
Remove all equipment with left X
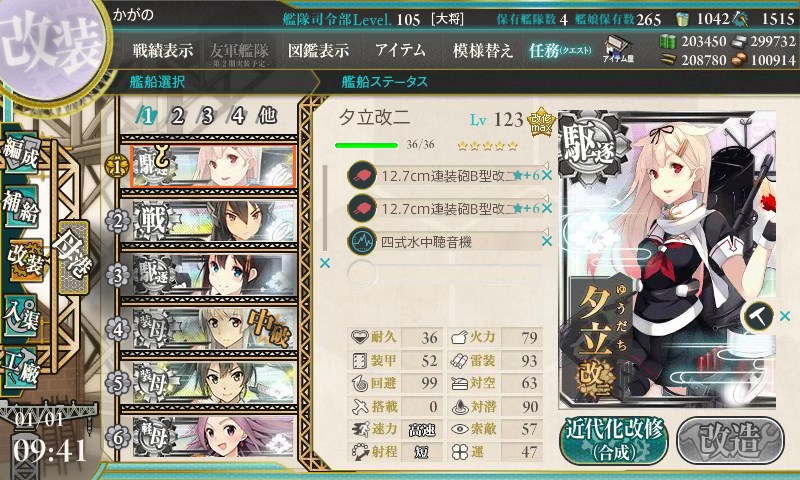click(324, 263)
